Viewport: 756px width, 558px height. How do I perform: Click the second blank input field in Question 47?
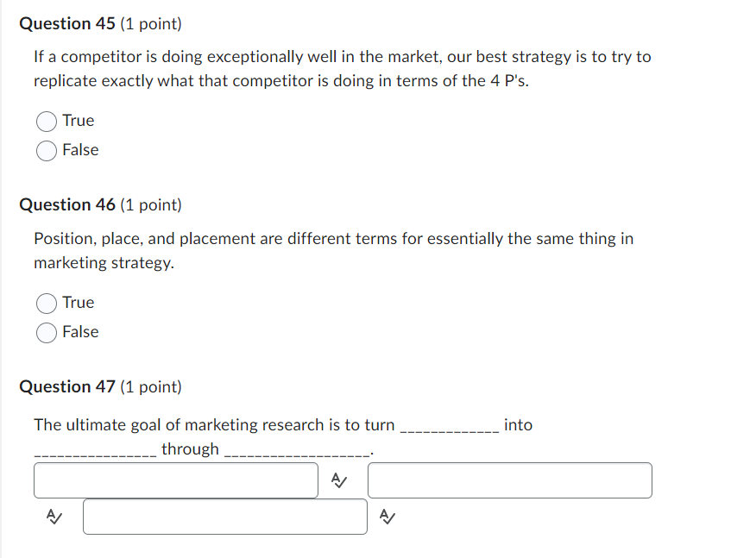pos(510,480)
